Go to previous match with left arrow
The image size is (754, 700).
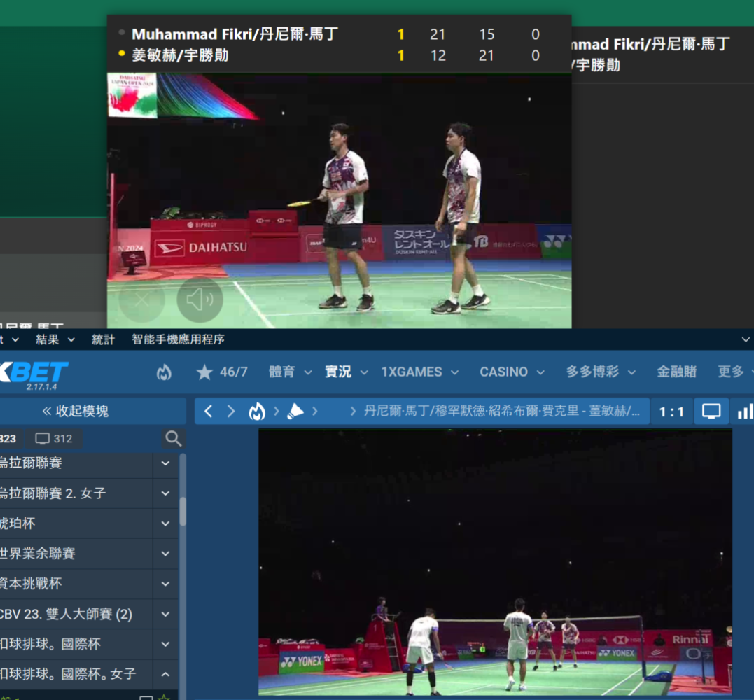click(x=208, y=412)
